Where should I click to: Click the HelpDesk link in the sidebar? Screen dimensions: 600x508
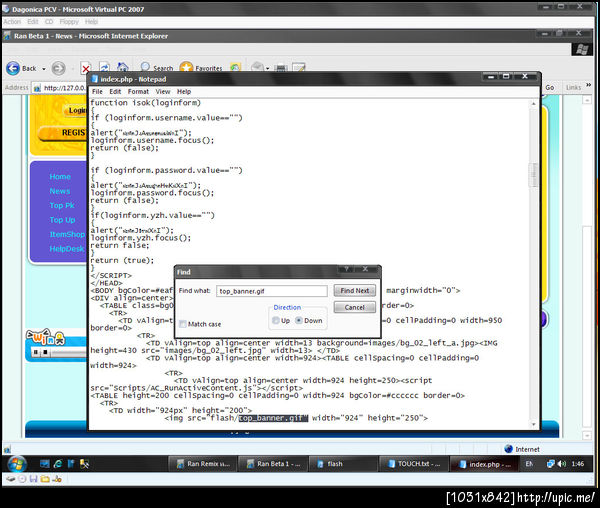67,249
